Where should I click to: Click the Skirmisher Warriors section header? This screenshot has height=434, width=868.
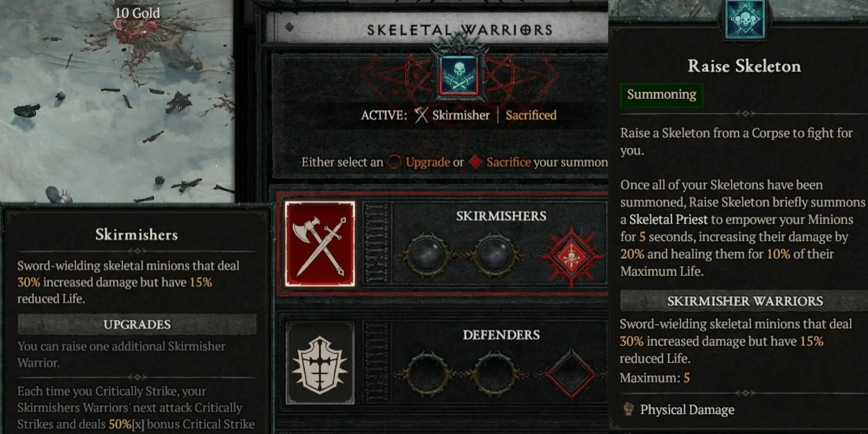point(744,301)
